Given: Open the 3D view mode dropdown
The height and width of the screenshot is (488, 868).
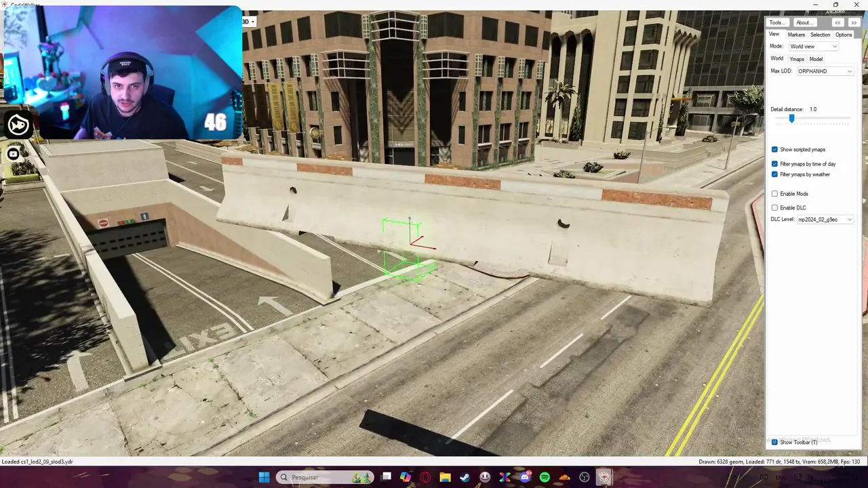Looking at the screenshot, I should [x=249, y=21].
